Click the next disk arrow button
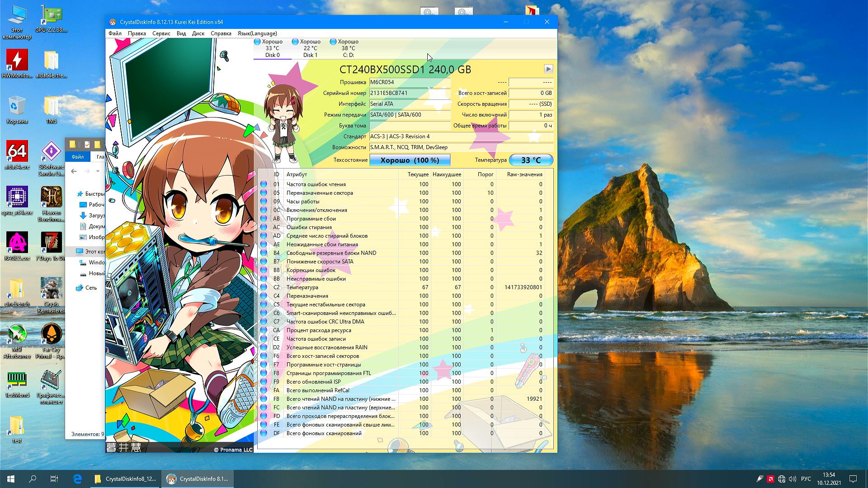The height and width of the screenshot is (488, 868). pos(548,69)
